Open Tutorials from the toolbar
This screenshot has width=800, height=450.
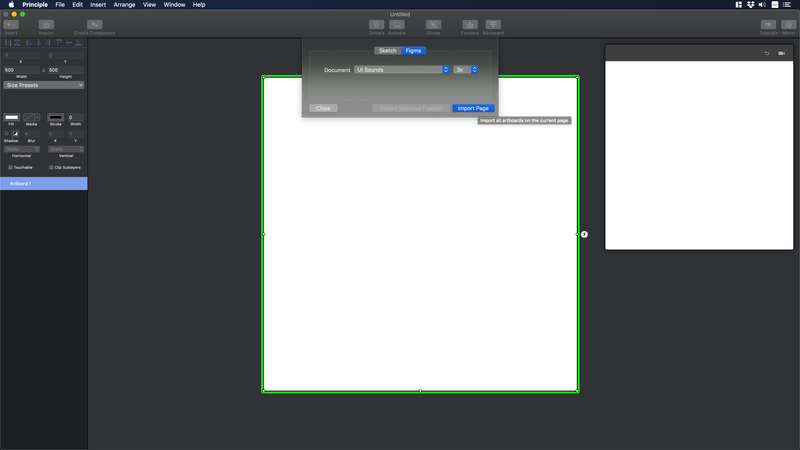[768, 24]
